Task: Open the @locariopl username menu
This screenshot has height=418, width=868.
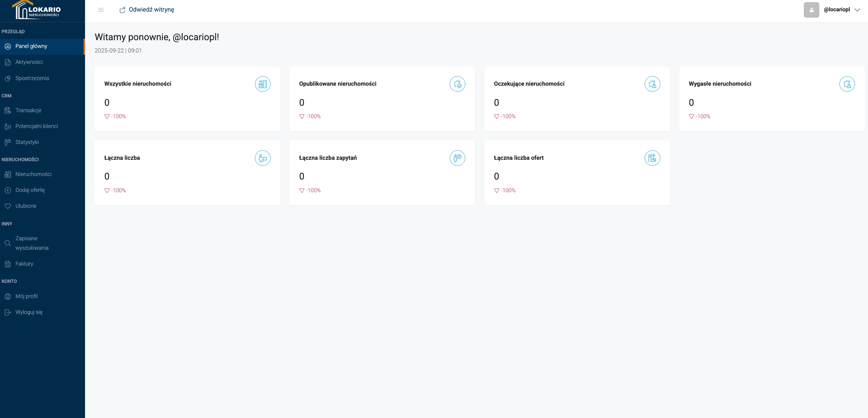Action: [837, 10]
